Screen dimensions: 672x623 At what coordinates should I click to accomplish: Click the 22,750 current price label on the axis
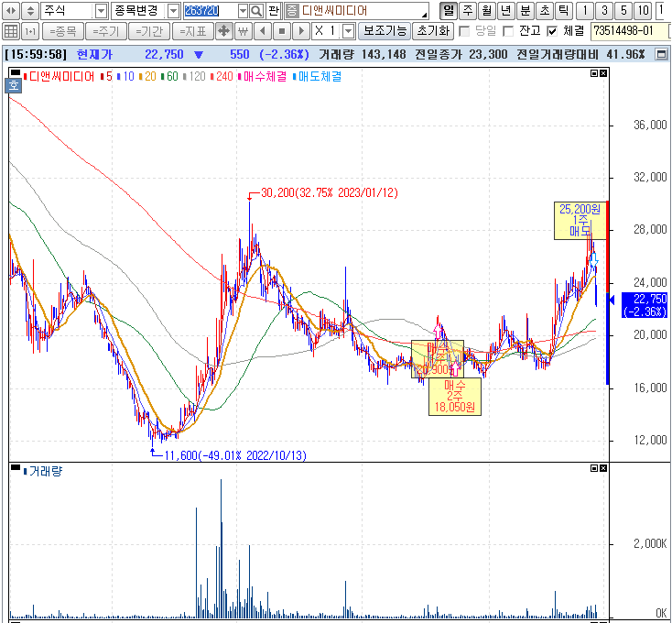pos(645,305)
